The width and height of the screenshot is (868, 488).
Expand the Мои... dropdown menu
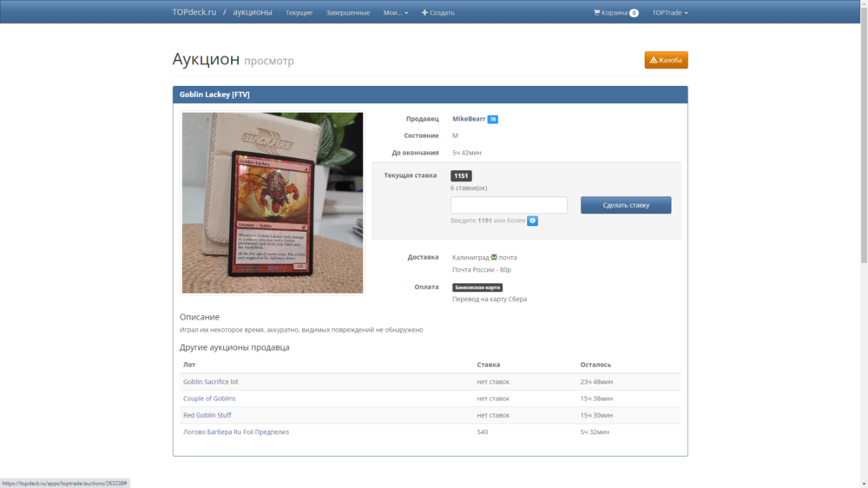[x=396, y=13]
